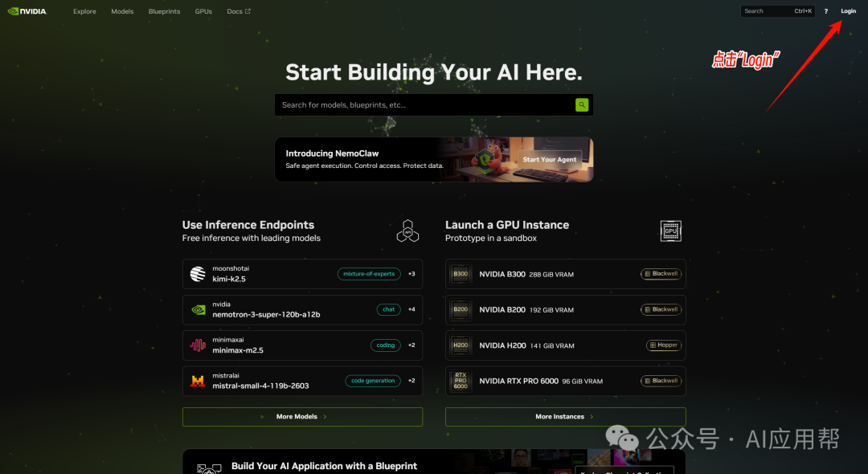The image size is (868, 474).
Task: Go to the Blueprints page
Action: click(x=165, y=11)
